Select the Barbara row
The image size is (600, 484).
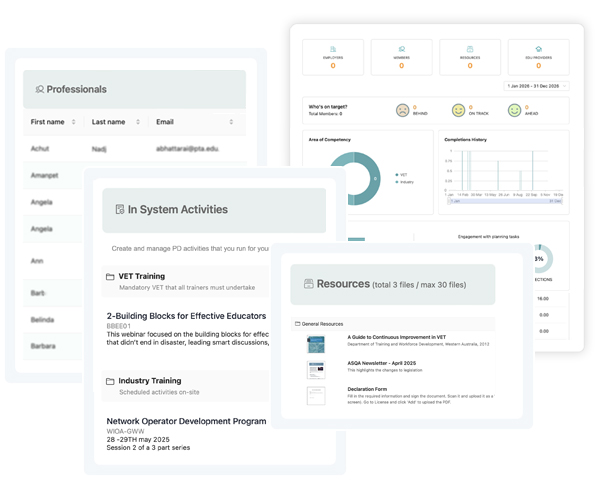53,346
